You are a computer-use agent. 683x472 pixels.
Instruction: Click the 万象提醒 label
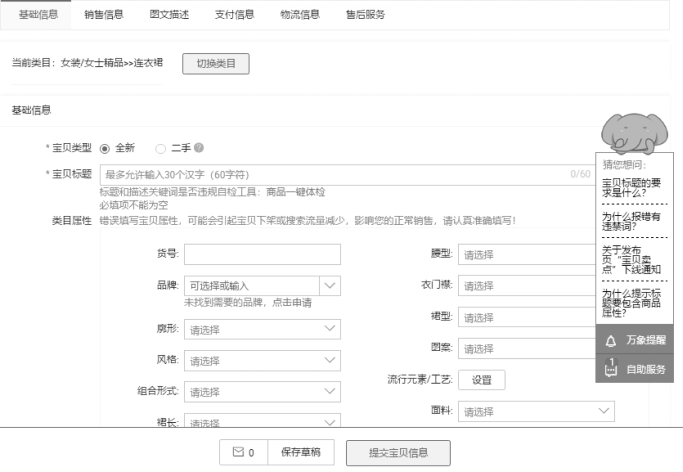[x=646, y=340]
